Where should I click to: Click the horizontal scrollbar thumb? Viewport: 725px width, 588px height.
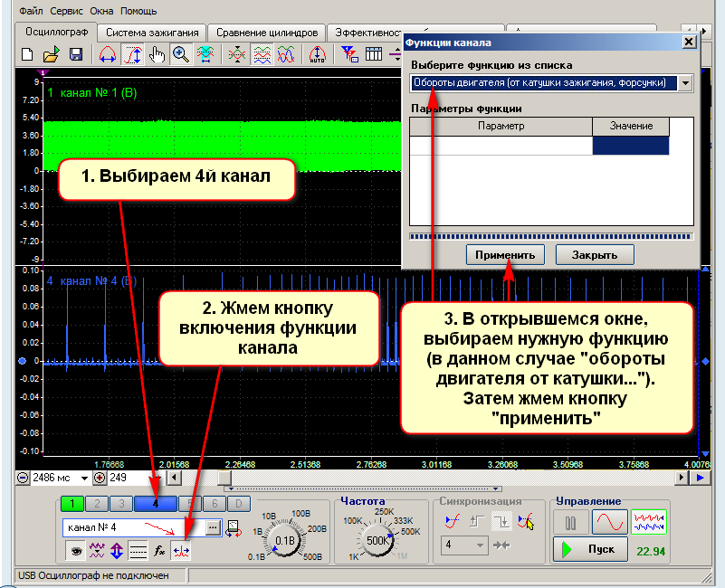click(x=224, y=478)
